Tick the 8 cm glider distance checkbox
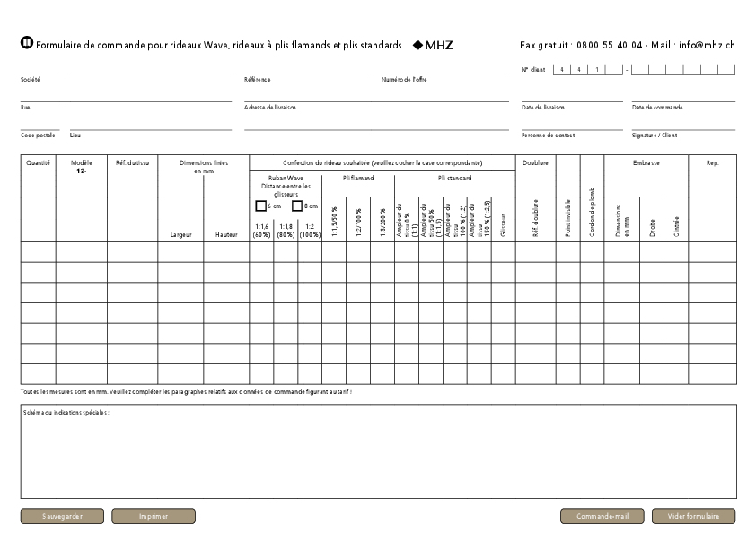 click(x=298, y=206)
